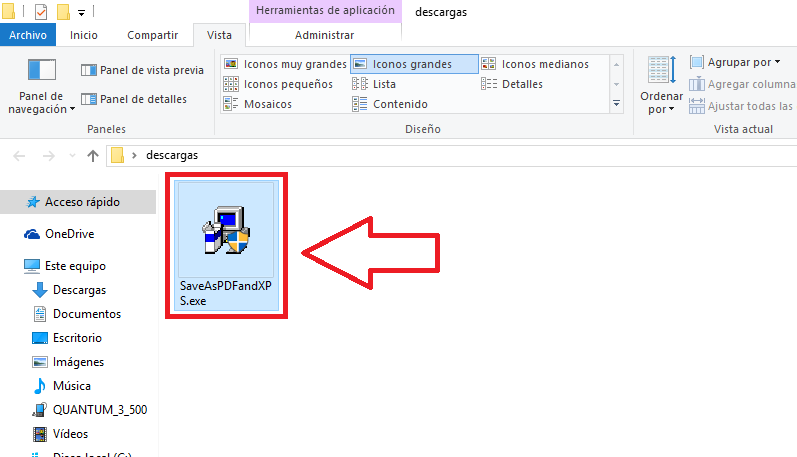Open OneDrive in navigation pane
Image resolution: width=797 pixels, height=457 pixels.
[x=59, y=234]
